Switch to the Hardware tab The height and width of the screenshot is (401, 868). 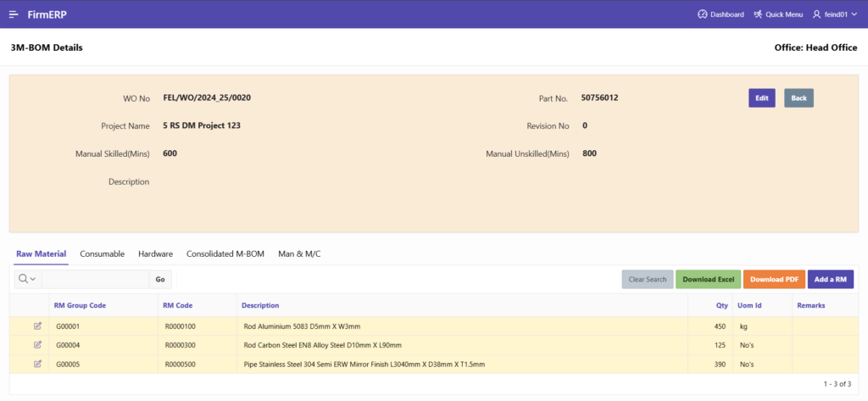tap(155, 253)
